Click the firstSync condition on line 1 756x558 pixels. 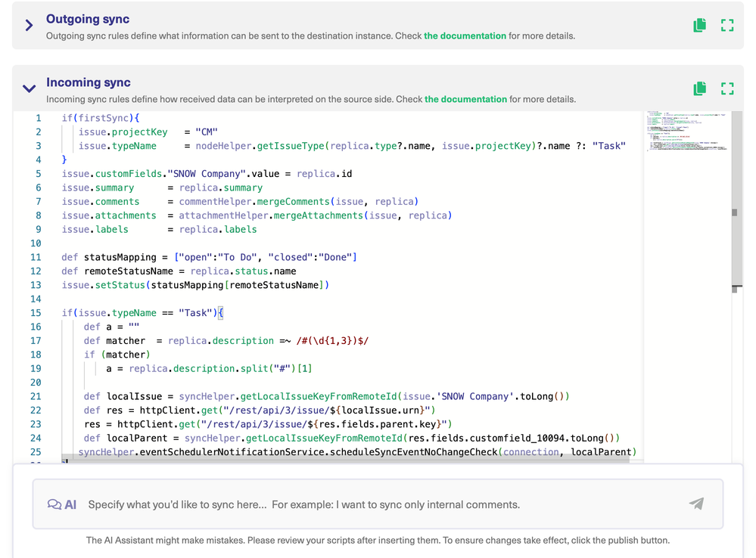(103, 118)
